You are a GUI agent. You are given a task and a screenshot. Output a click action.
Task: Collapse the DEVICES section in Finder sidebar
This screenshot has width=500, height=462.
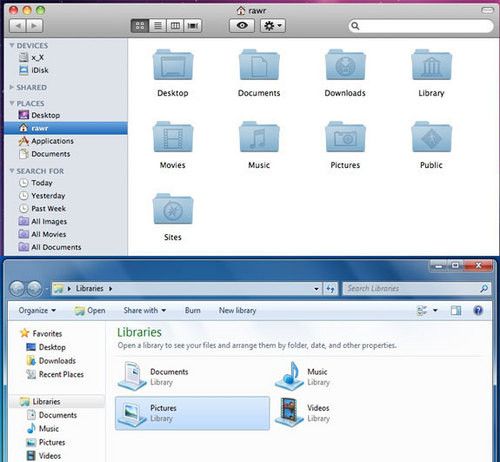pyautogui.click(x=12, y=45)
